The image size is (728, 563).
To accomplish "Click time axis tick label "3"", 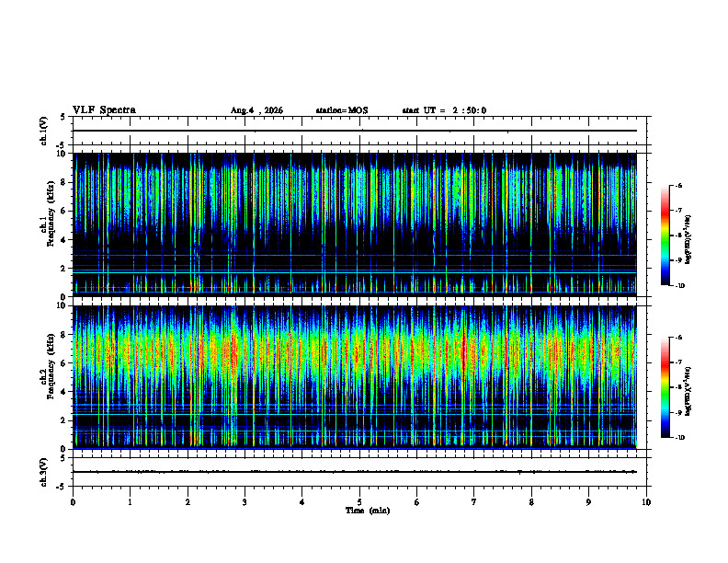I will (x=245, y=502).
